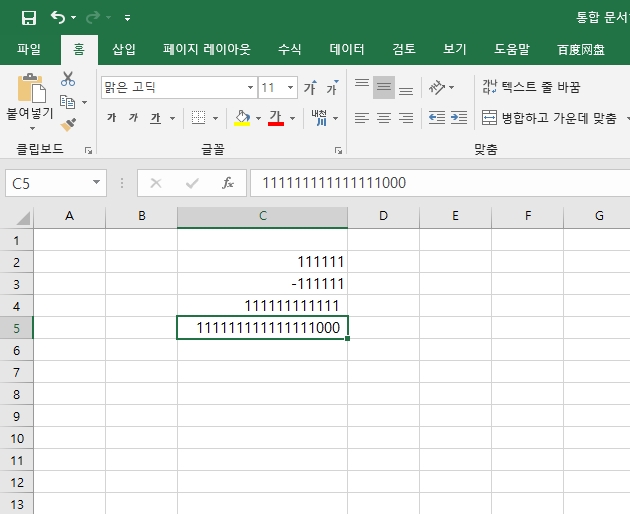Toggle italic 가 formatting
This screenshot has width=630, height=514.
point(133,118)
